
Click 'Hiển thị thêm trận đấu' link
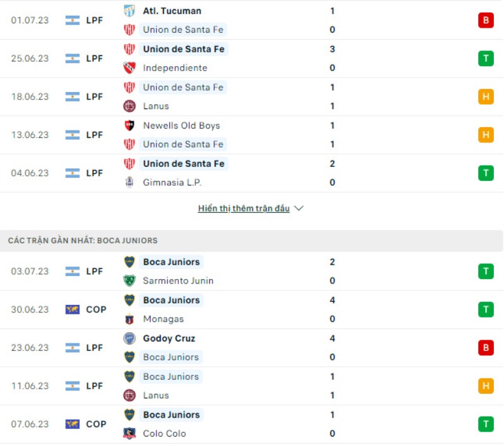click(x=244, y=209)
